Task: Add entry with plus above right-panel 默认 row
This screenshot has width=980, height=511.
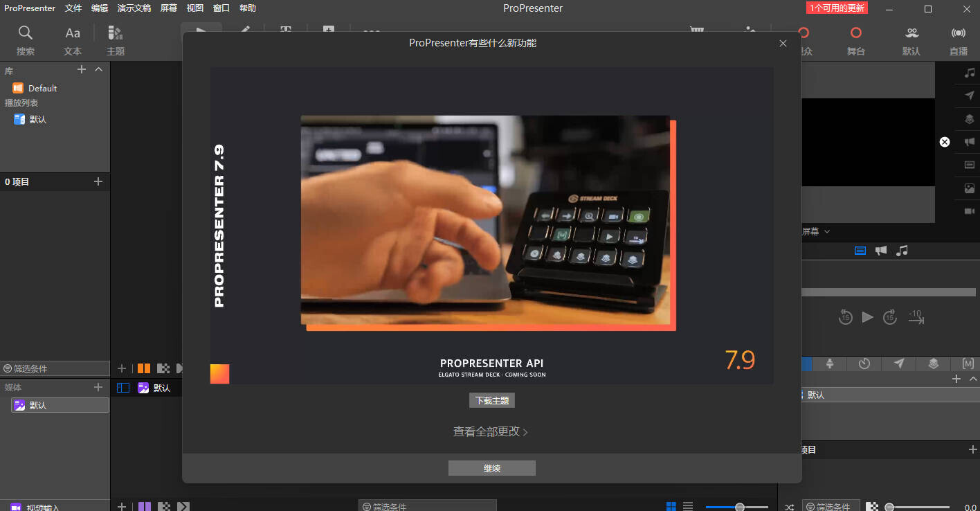Action: 956,379
